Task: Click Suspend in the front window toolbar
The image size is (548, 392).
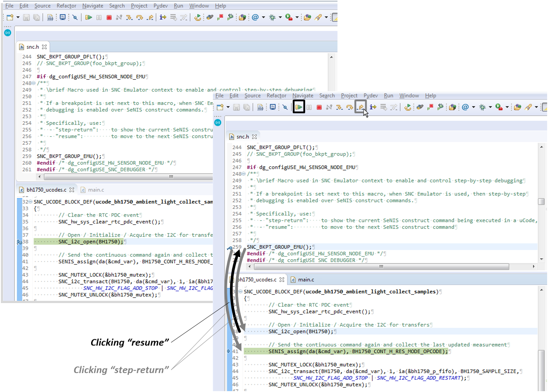Action: click(309, 107)
